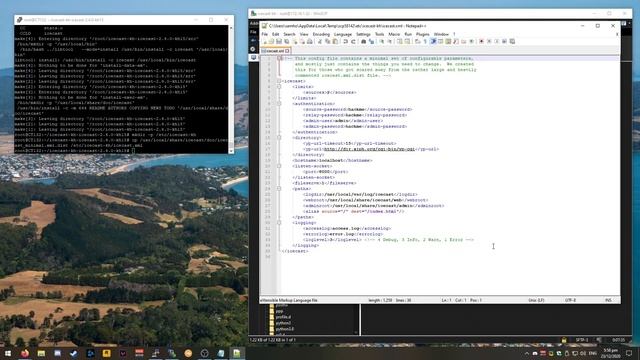
Task: Click the Zoom Out toolbar icon
Action: [390, 41]
